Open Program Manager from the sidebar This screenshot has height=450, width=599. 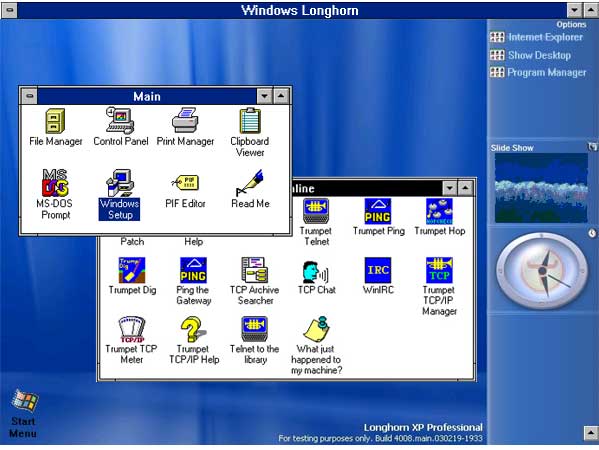[538, 72]
